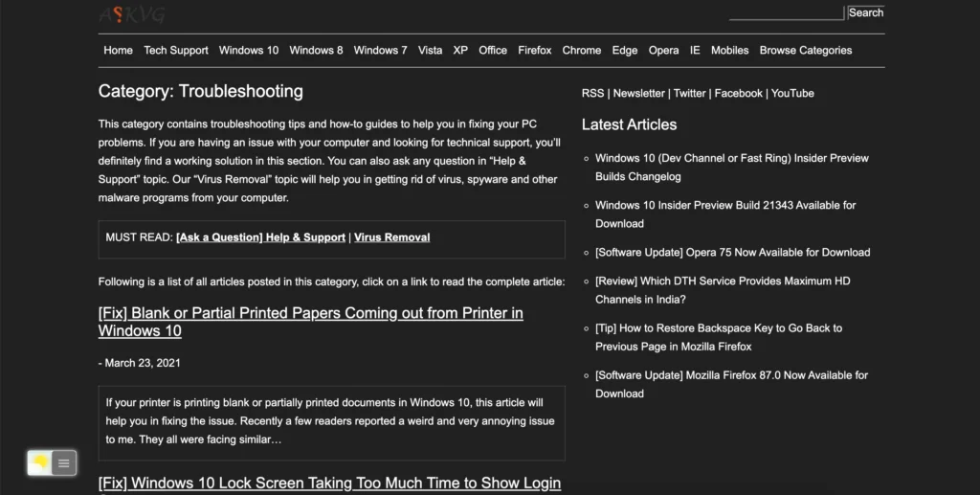Click the MUST READ label text

point(140,237)
